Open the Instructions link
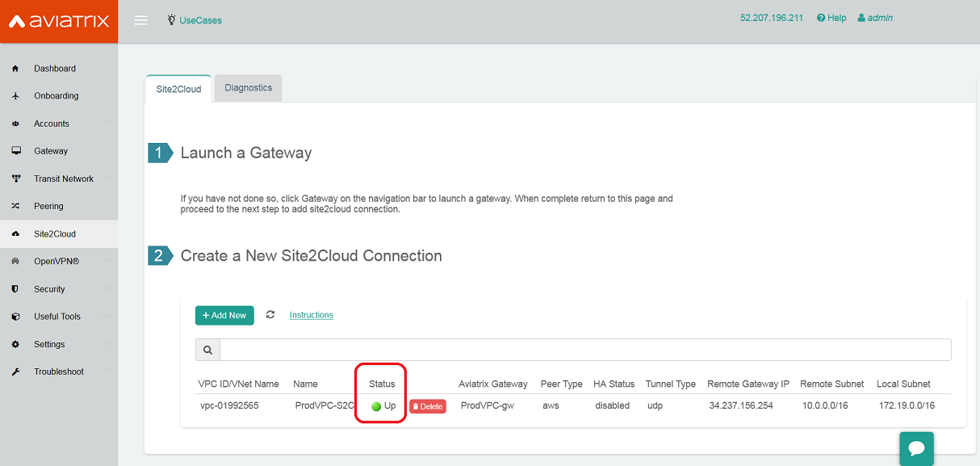Image resolution: width=980 pixels, height=466 pixels. (x=311, y=315)
